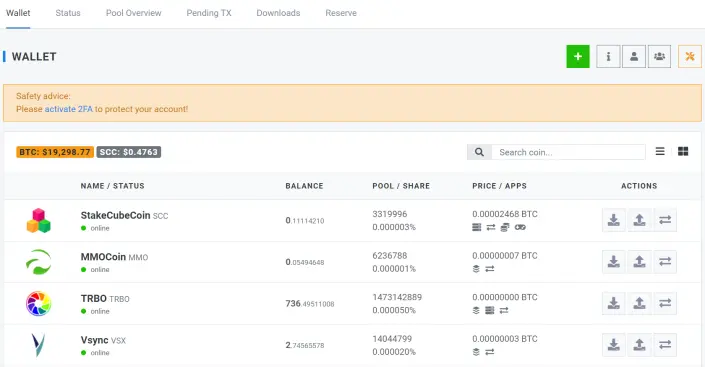Withdraw MMOCoin using upload icon

click(x=639, y=261)
